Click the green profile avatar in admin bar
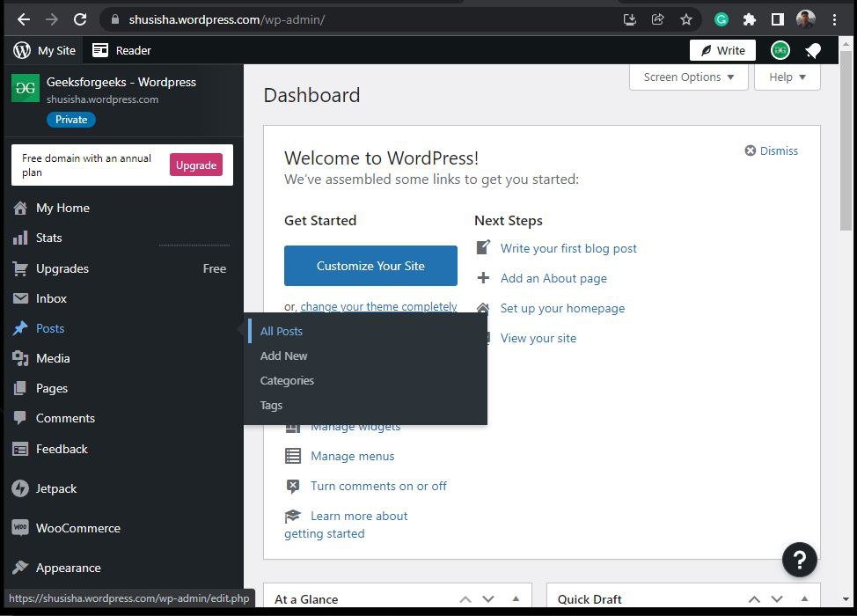 pyautogui.click(x=780, y=50)
